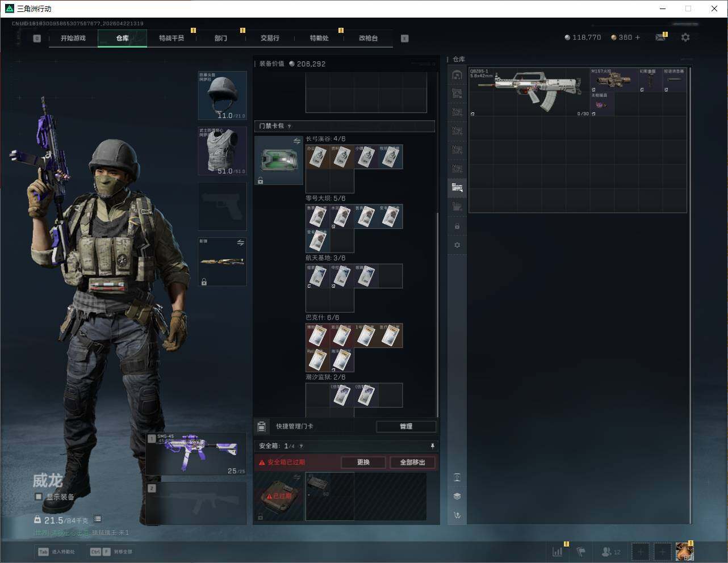Screen dimensions: 728x563
Task: Open the friends list showing 12
Action: click(x=611, y=551)
